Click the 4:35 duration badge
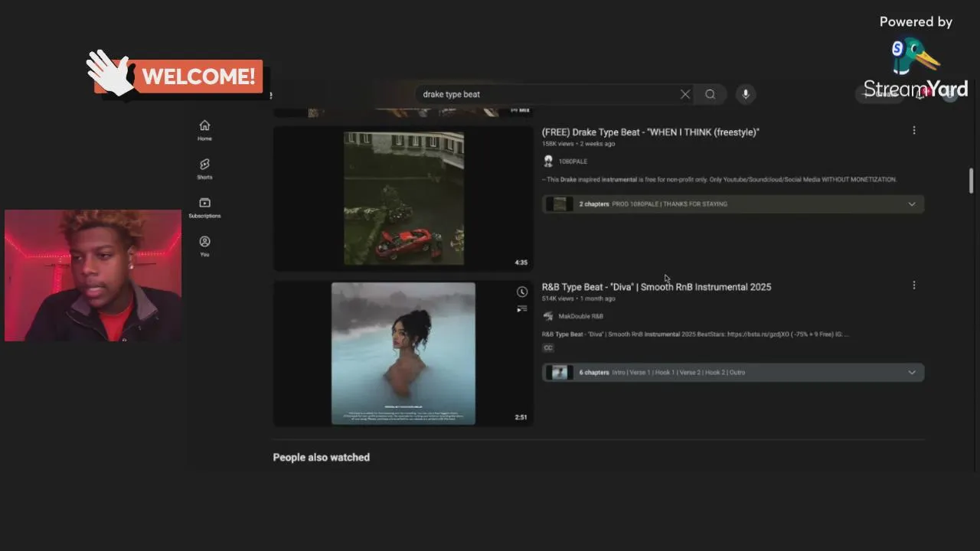 [x=521, y=262]
